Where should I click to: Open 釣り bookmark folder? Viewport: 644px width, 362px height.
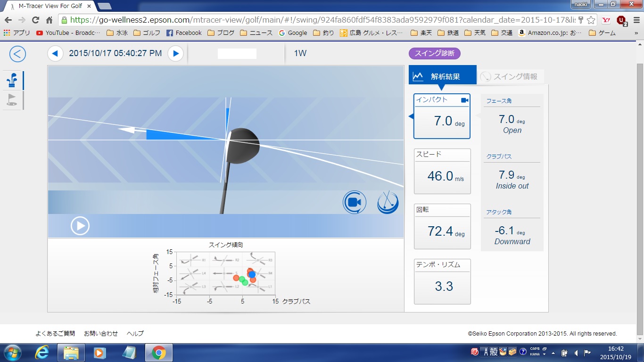click(323, 33)
